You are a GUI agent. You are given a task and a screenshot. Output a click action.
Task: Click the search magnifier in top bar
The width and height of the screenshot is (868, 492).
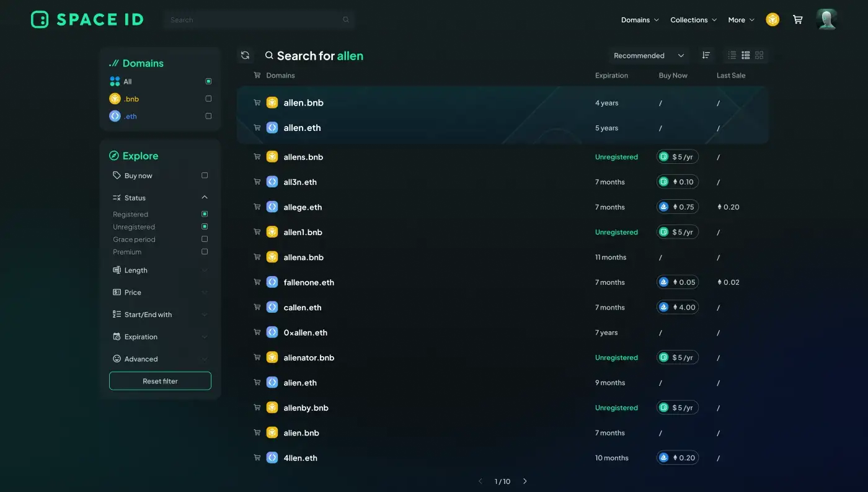click(x=346, y=20)
